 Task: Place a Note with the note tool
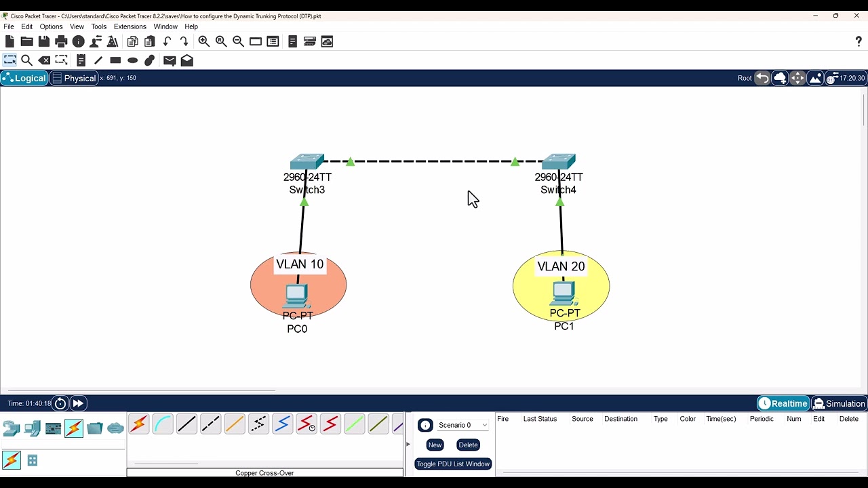(81, 60)
